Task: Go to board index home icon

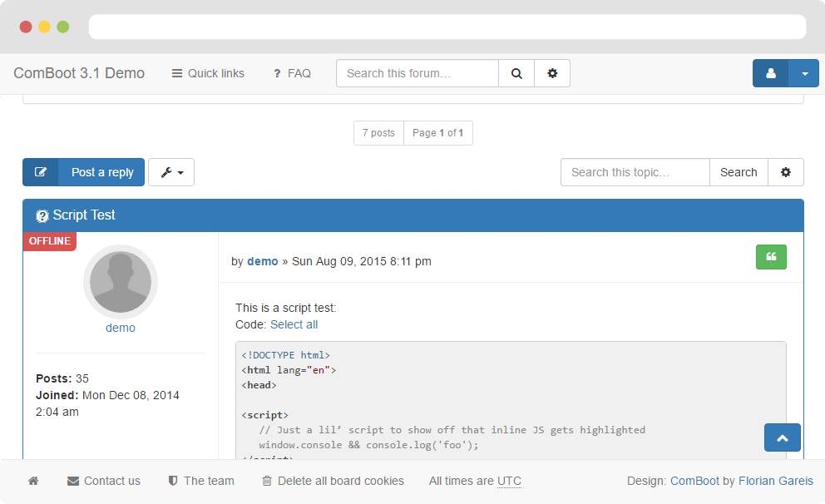Action: 33,481
